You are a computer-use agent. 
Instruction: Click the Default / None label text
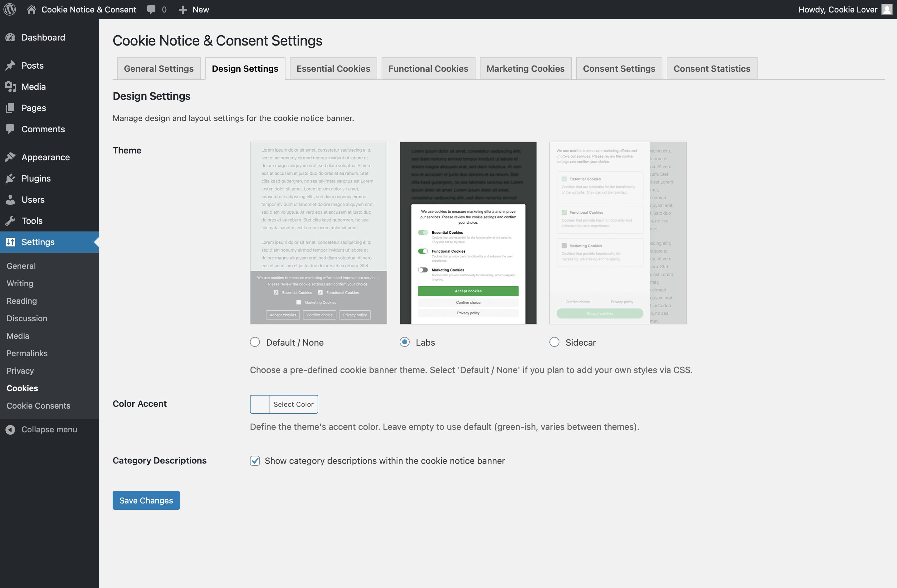295,342
